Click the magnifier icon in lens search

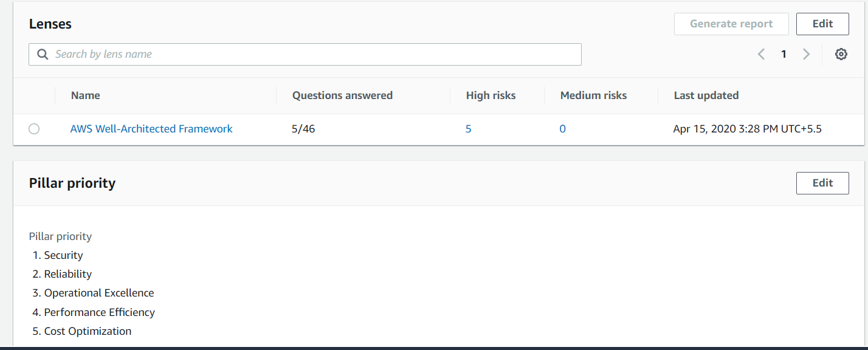[x=43, y=54]
